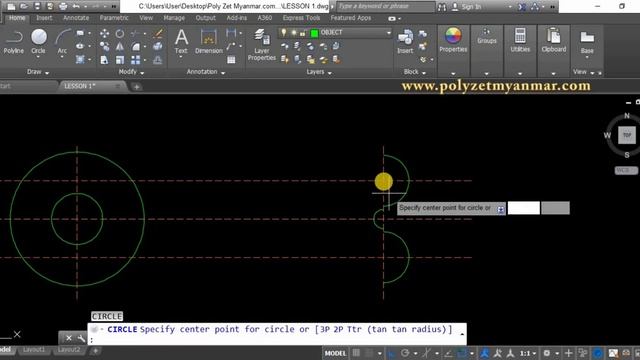Select the Polyline tool
The height and width of the screenshot is (360, 640).
13,42
